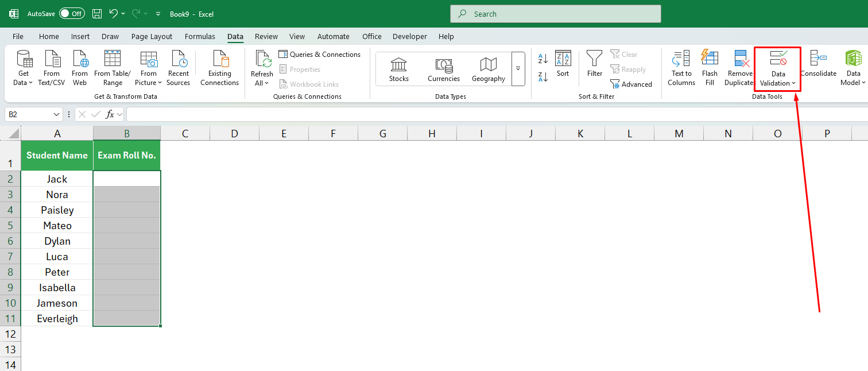Select the column M header

[679, 133]
